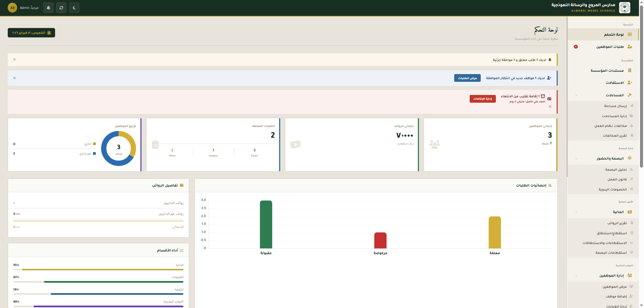Click the الإدارة performance progress bar
This screenshot has width=644, height=308.
(x=98, y=269)
